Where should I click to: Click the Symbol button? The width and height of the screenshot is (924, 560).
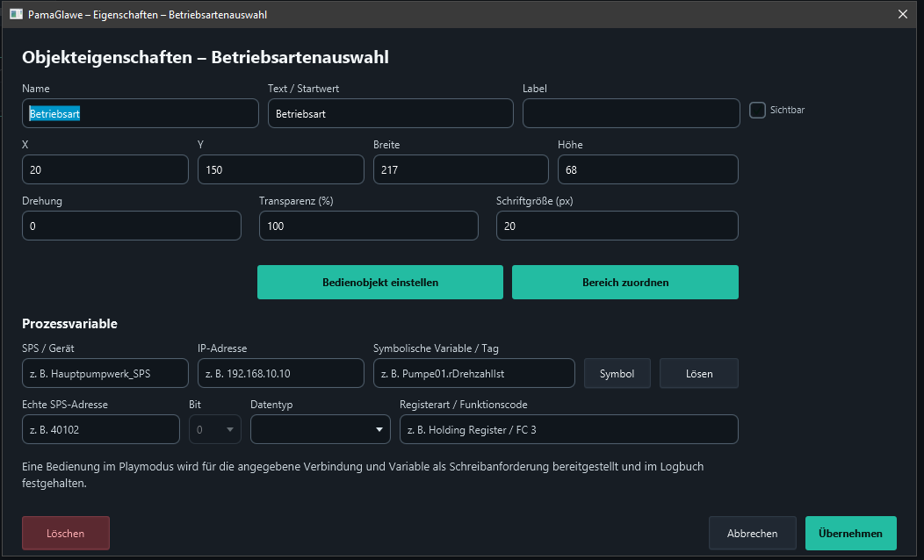(617, 373)
